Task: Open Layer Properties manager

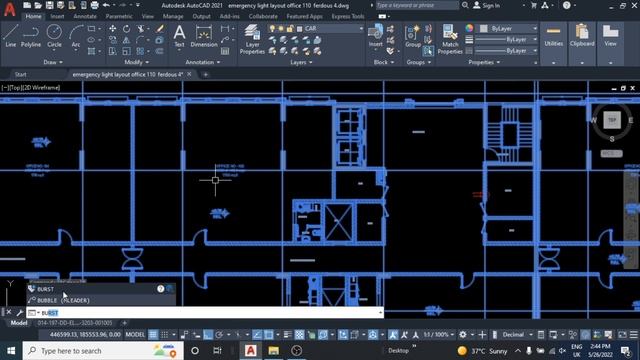Action: pos(252,39)
